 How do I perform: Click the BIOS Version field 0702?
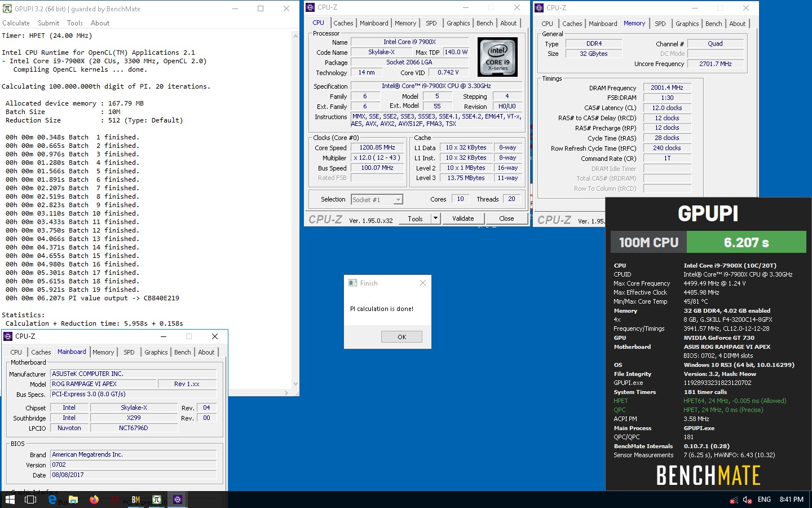(134, 465)
